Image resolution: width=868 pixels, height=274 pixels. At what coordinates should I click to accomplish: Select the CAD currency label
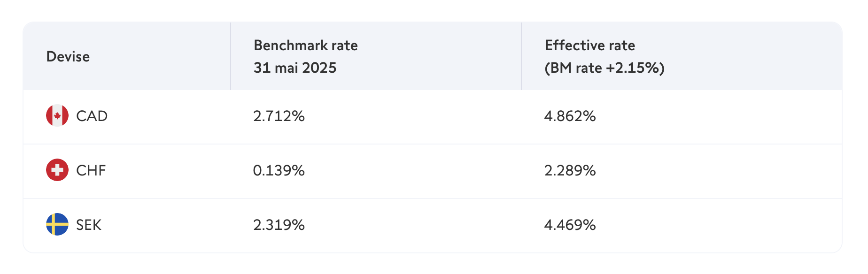point(92,116)
